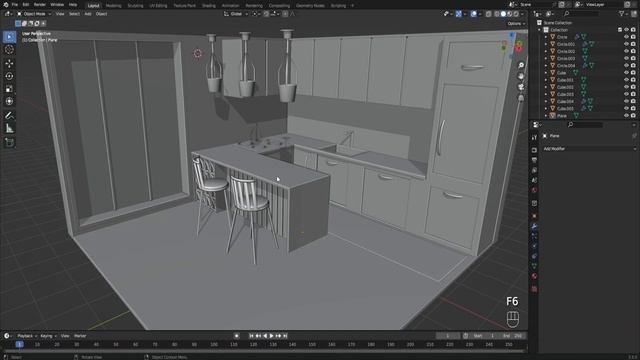Open the File menu

pyautogui.click(x=15, y=5)
